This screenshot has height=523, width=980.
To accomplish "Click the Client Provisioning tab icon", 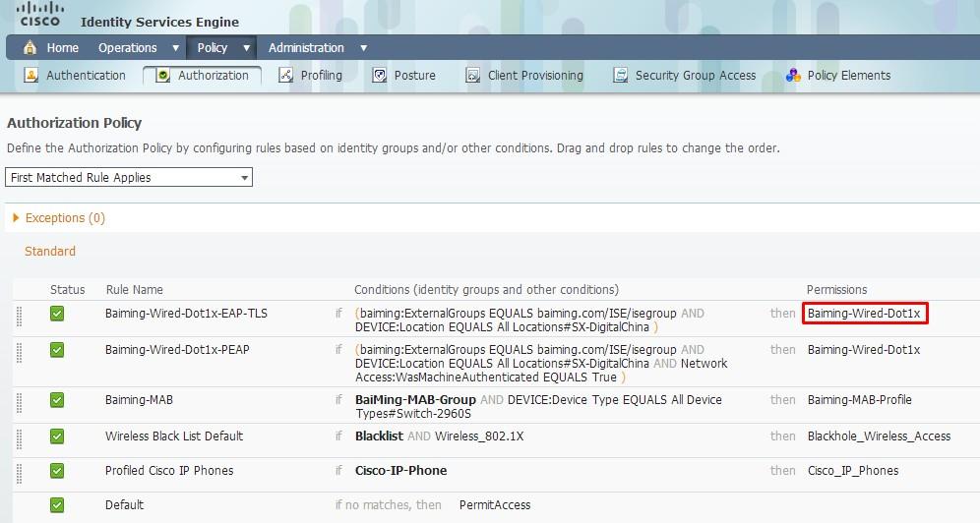I will pos(472,76).
